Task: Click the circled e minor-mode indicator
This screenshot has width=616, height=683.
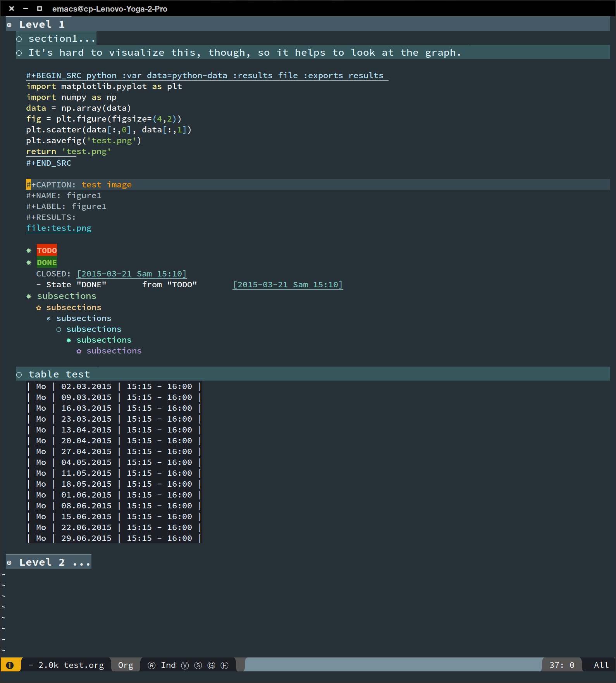Action: pyautogui.click(x=151, y=665)
